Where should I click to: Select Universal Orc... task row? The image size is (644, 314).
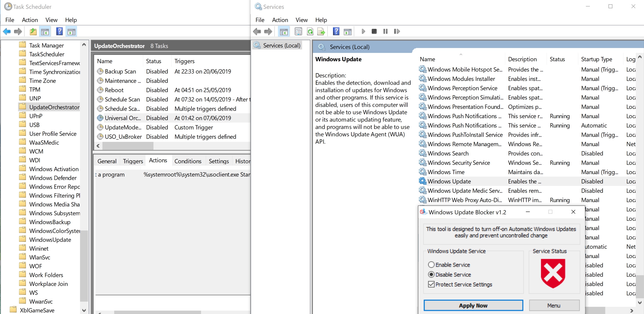click(x=172, y=118)
